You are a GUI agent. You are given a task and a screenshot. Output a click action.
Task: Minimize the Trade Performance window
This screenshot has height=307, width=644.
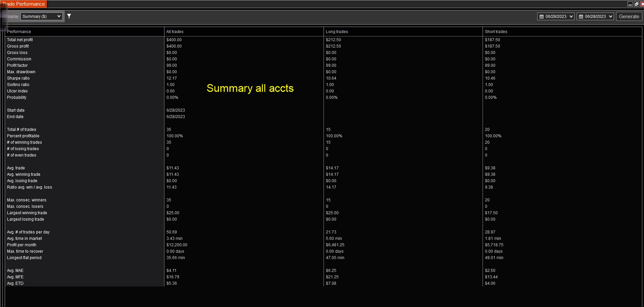click(x=630, y=4)
